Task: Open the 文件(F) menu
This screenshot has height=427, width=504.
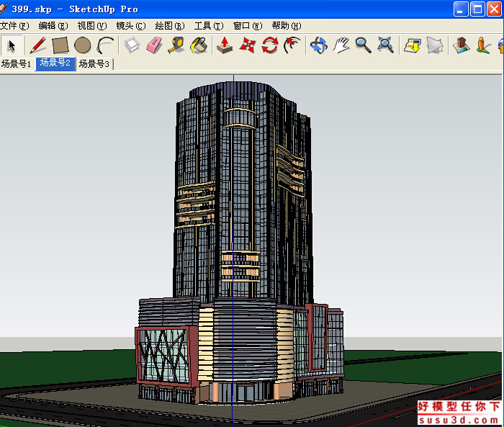Action: point(14,26)
